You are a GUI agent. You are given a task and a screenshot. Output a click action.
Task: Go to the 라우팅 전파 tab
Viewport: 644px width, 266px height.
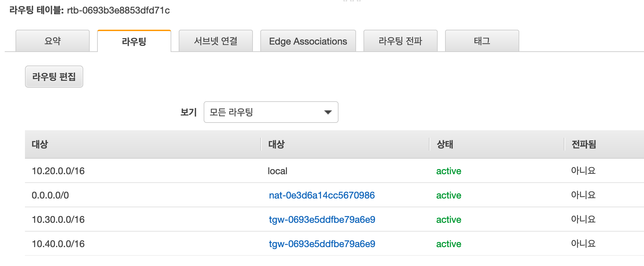[x=401, y=41]
